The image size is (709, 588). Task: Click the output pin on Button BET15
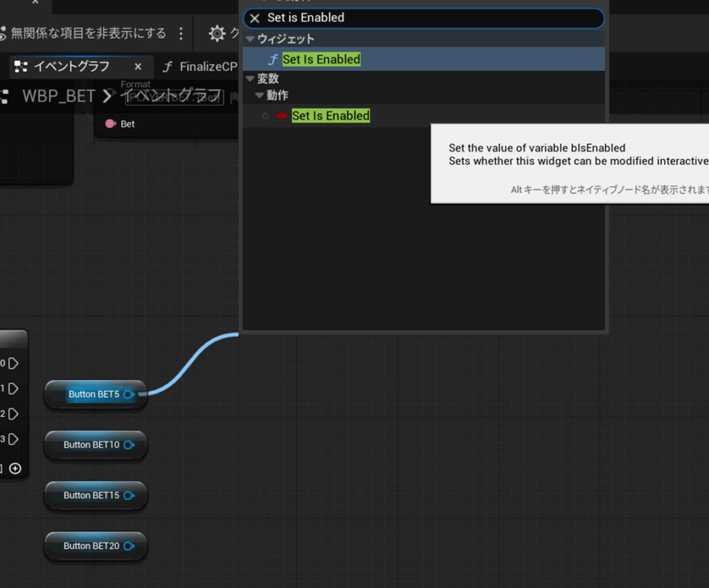[x=129, y=495]
